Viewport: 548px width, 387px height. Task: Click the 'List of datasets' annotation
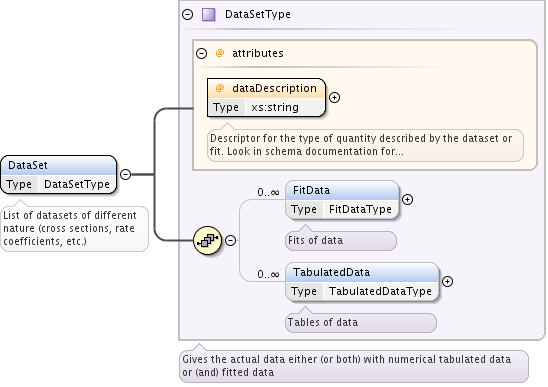(74, 228)
